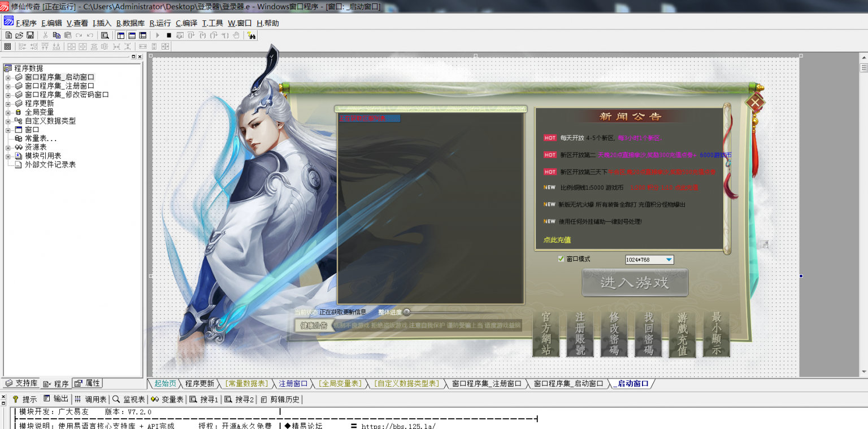The width and height of the screenshot is (868, 429).
Task: Click the magnifier preview toolbar icon
Action: click(x=105, y=35)
